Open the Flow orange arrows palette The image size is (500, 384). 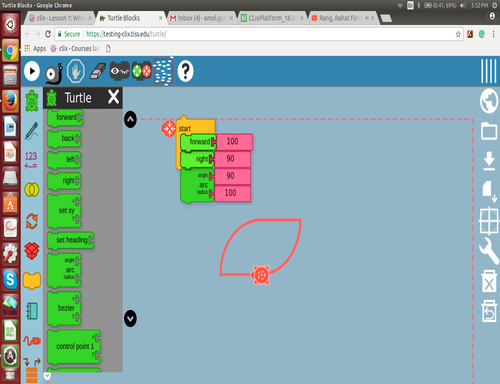tap(32, 221)
